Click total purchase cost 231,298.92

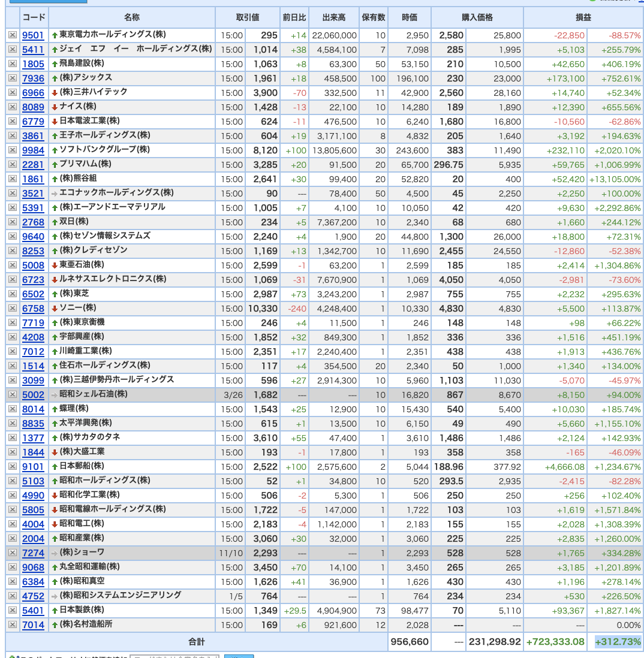point(495,642)
